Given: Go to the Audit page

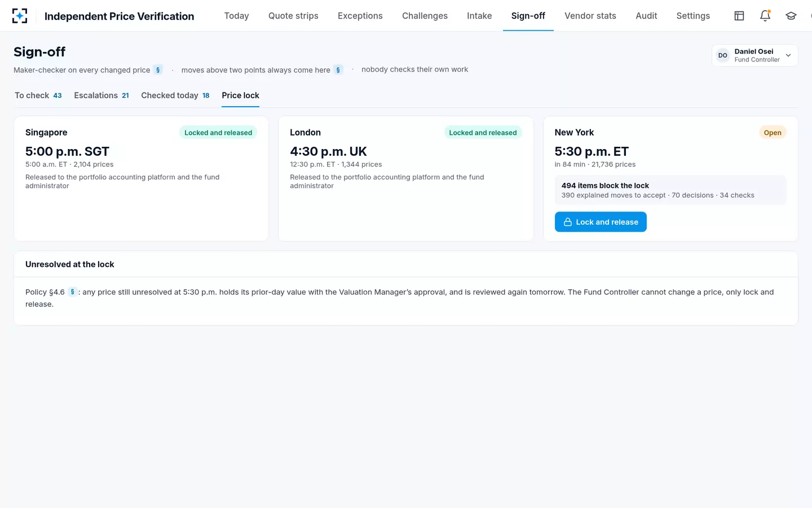Looking at the screenshot, I should [x=646, y=16].
